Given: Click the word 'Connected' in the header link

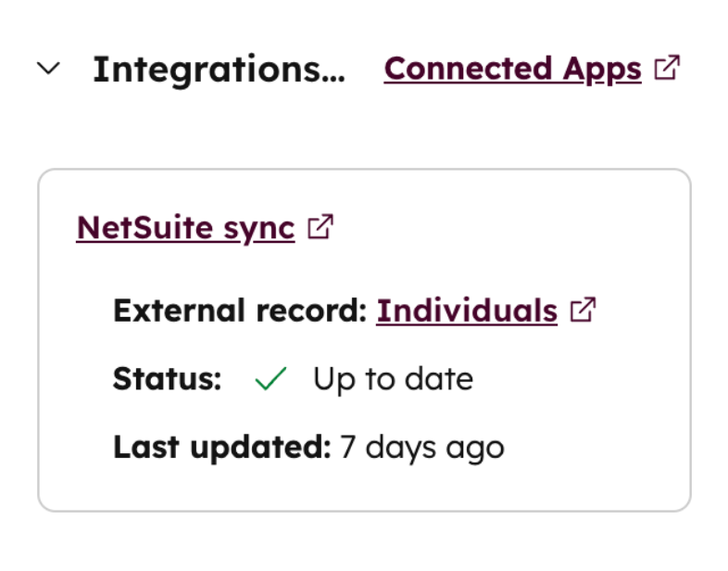Looking at the screenshot, I should pos(467,69).
